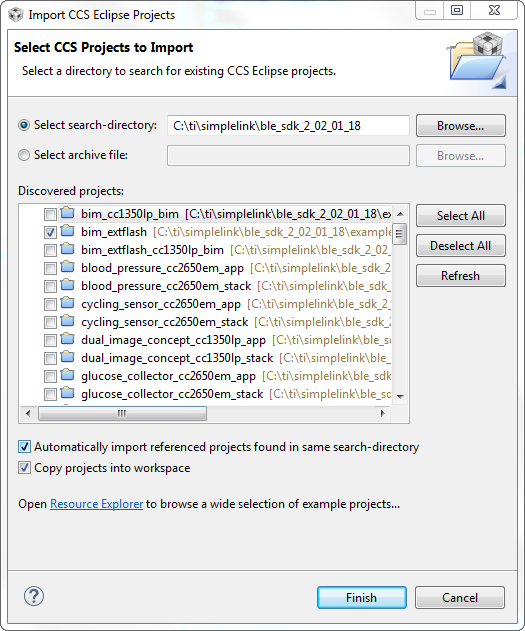Screen dimensions: 525x631
Task: Open the Resource Explorer link
Action: [x=97, y=504]
